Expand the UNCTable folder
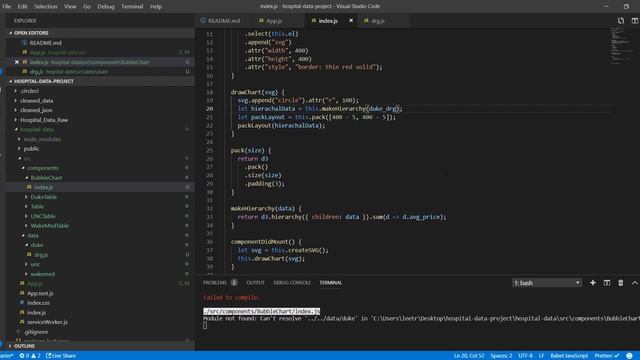 (42, 216)
